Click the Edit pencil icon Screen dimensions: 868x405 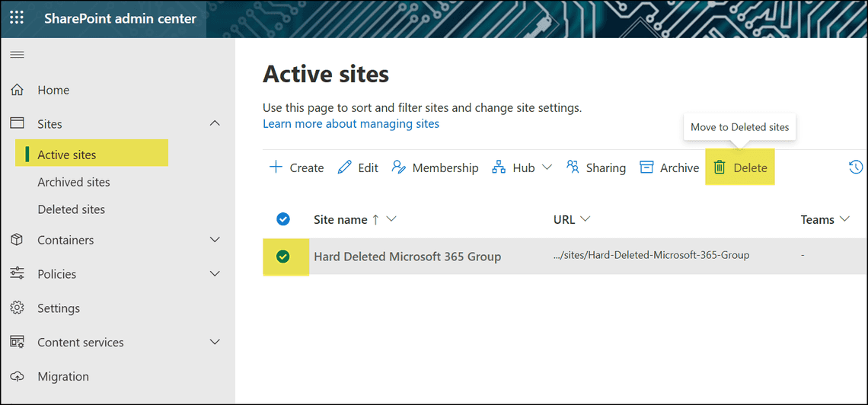(344, 167)
